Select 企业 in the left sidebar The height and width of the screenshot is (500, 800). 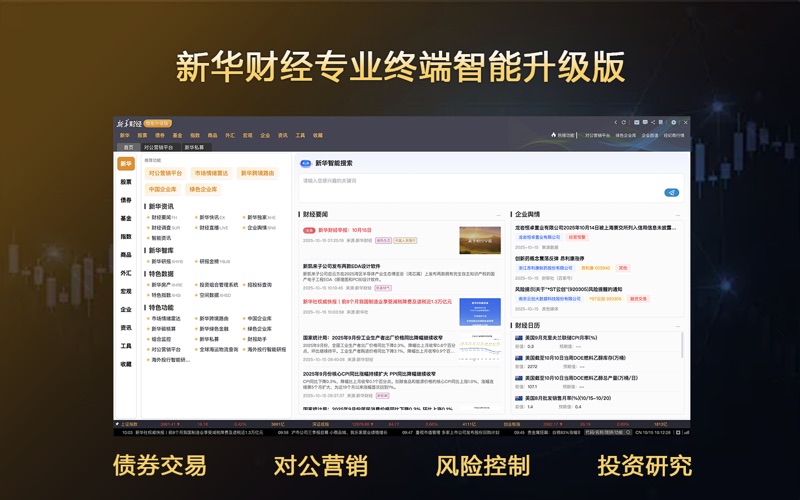[126, 309]
